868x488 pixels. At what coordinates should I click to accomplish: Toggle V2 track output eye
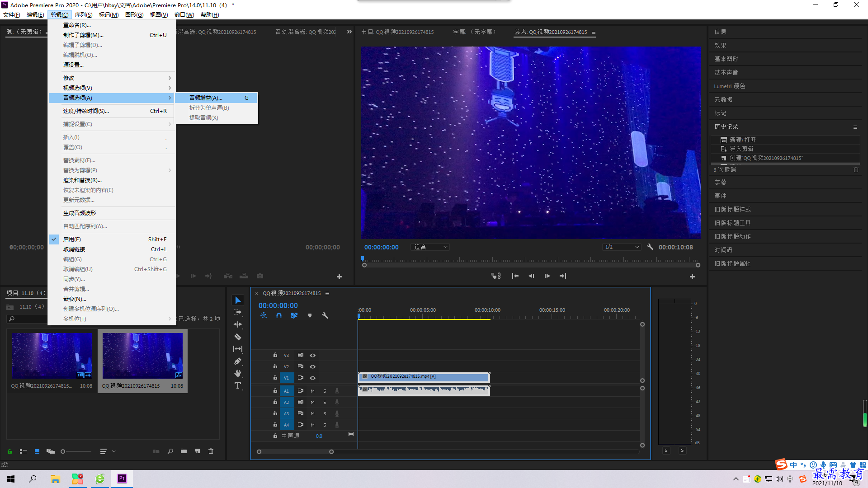click(312, 367)
